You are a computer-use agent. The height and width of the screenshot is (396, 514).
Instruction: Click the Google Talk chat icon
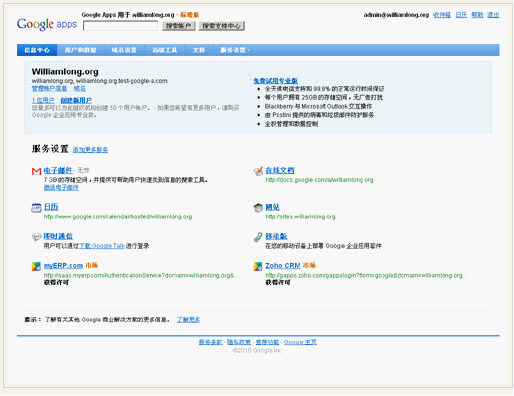pyautogui.click(x=36, y=237)
